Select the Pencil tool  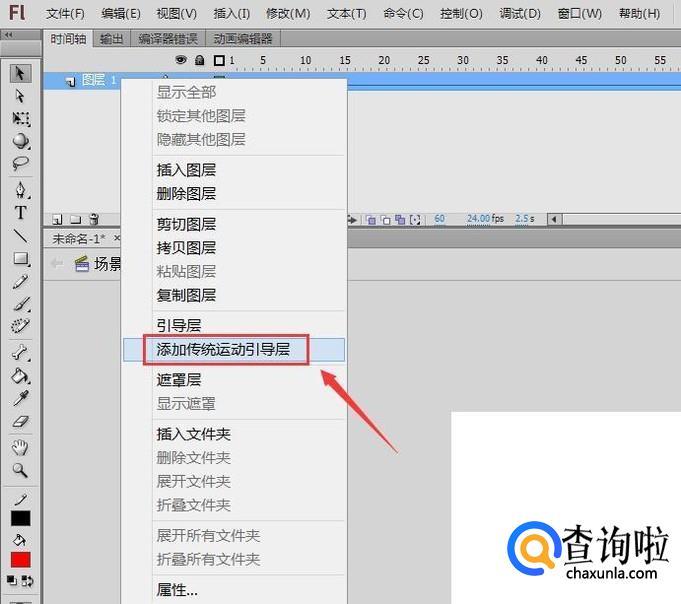coord(20,282)
